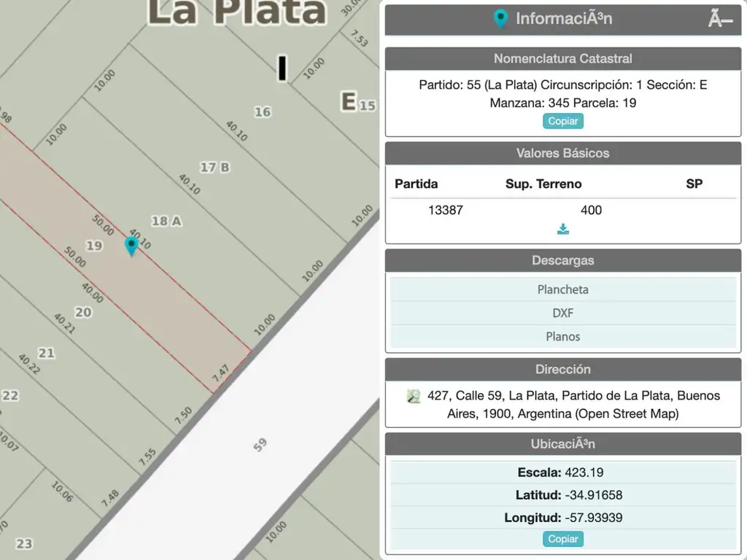Image resolution: width=747 pixels, height=560 pixels.
Task: Click the Dirección section header
Action: (562, 369)
